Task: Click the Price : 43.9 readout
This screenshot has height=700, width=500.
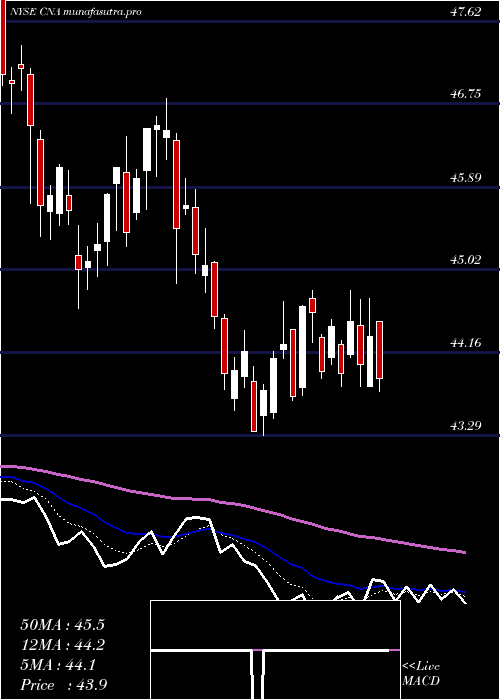Action: (x=63, y=685)
